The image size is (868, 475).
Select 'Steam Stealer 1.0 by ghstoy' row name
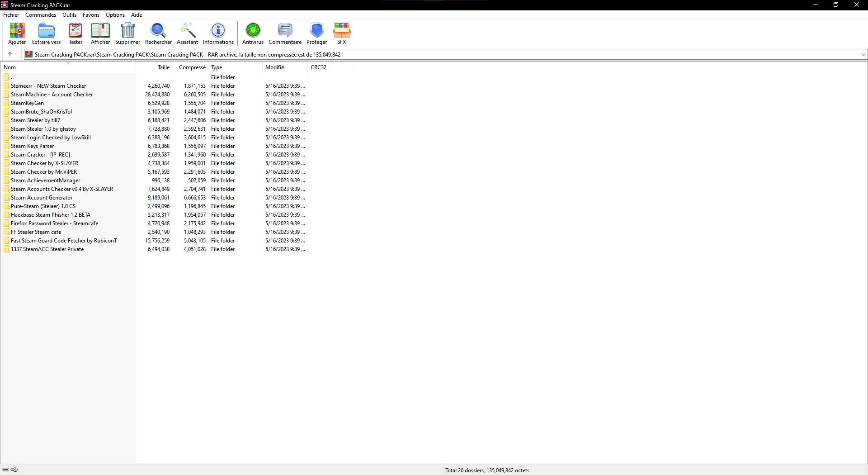[43, 129]
